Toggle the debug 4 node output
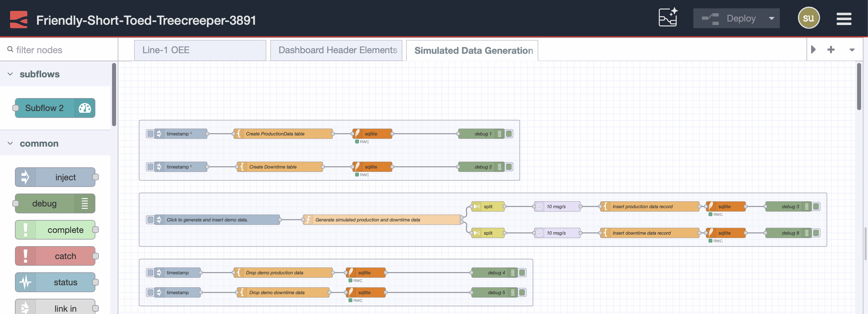The height and width of the screenshot is (314, 868). pyautogui.click(x=522, y=273)
